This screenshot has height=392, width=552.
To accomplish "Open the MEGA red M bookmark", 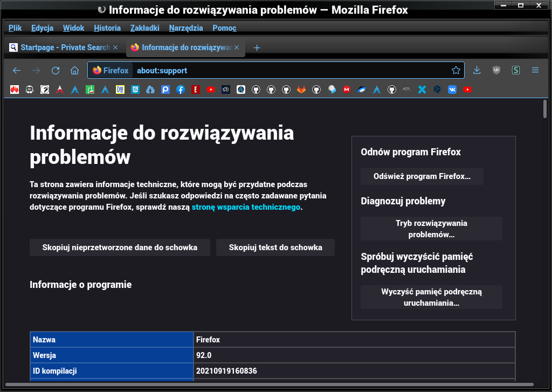I will (x=347, y=90).
